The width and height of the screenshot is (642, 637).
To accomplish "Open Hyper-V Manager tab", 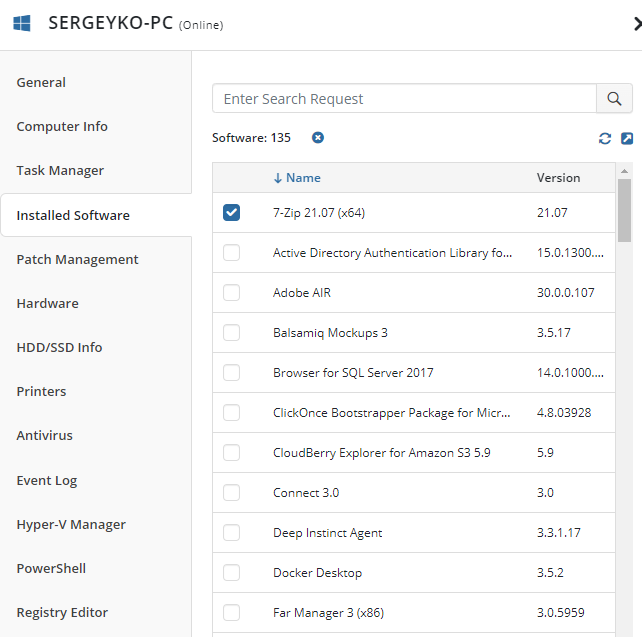I will click(71, 525).
